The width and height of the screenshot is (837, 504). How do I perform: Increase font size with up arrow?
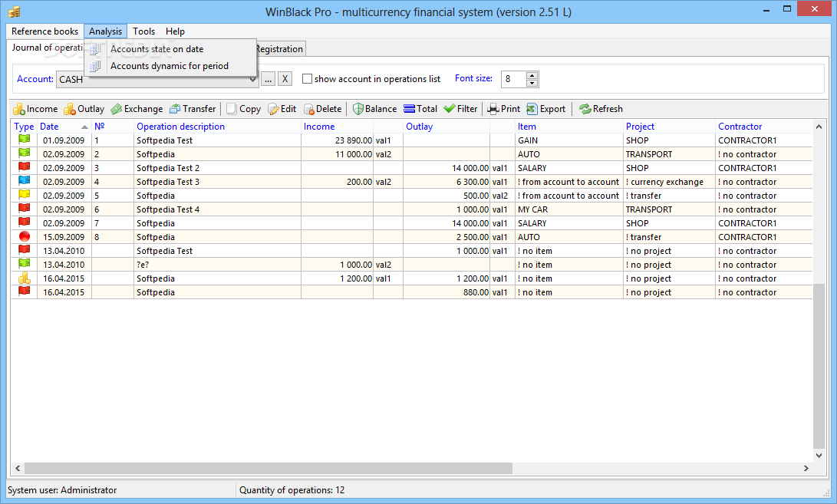[x=532, y=76]
